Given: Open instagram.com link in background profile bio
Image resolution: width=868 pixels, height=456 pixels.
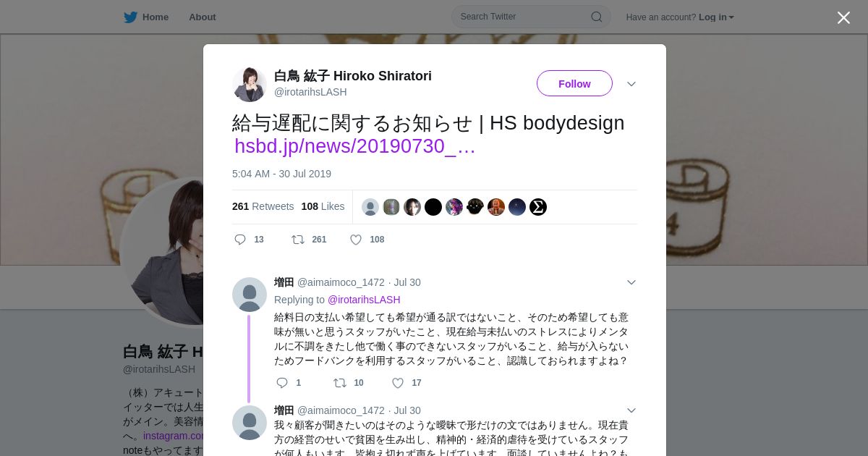Looking at the screenshot, I should click(x=174, y=436).
